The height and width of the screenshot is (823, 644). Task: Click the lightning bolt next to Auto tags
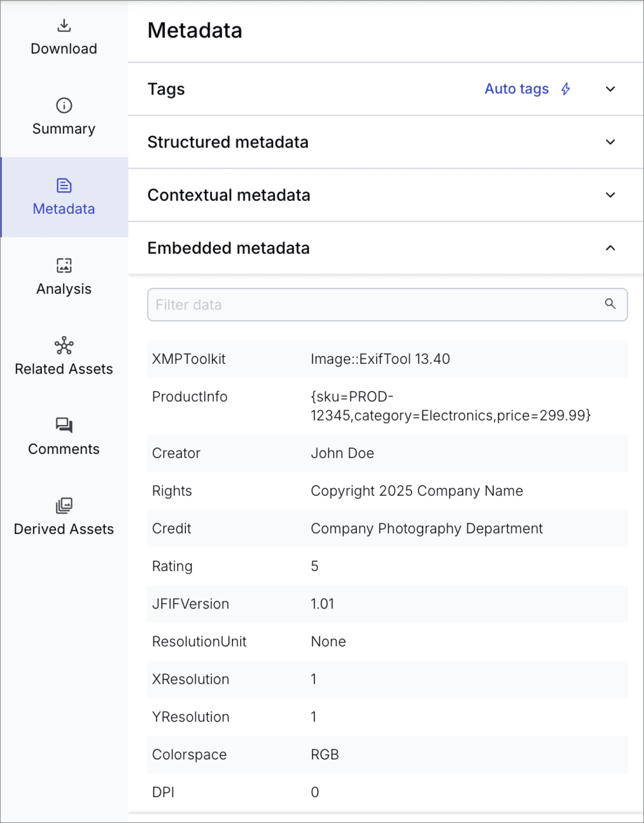[565, 89]
